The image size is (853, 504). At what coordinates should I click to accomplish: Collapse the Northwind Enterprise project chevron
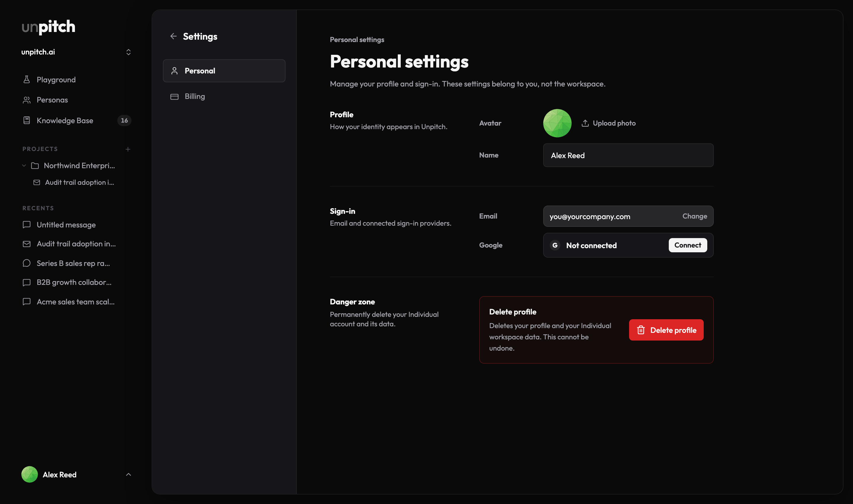[24, 166]
